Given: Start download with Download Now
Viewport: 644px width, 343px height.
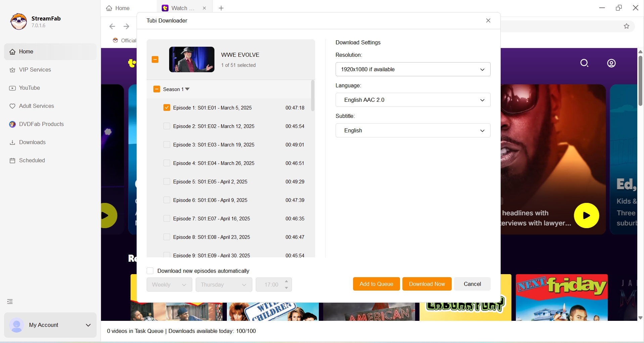Looking at the screenshot, I should tap(427, 284).
